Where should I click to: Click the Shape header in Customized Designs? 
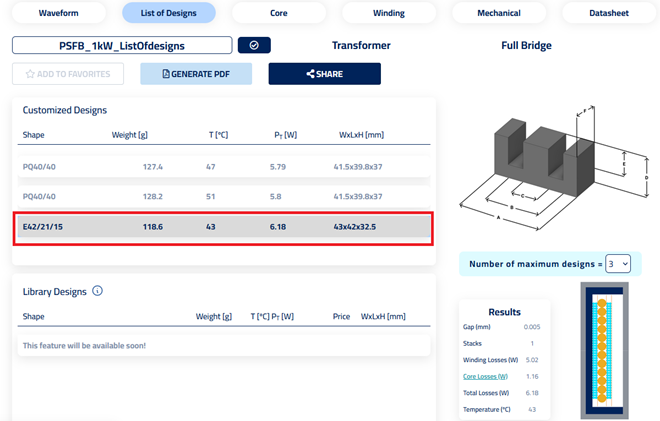34,135
